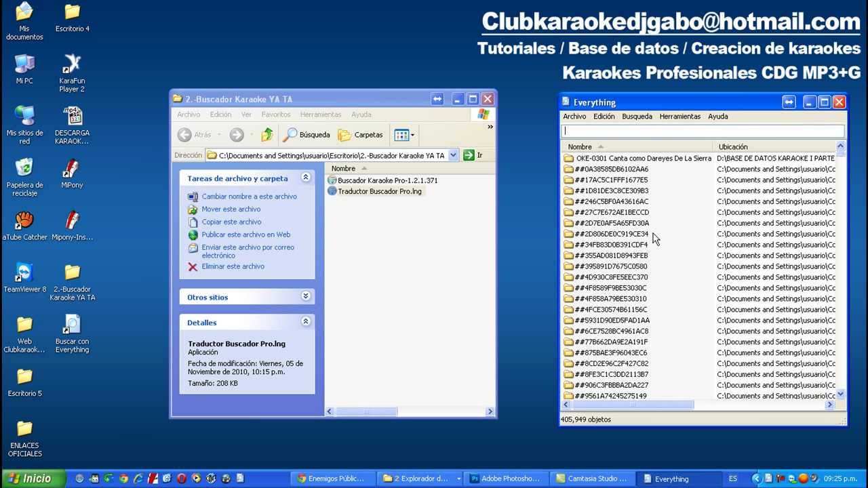Click the Explorer address path field

point(327,155)
